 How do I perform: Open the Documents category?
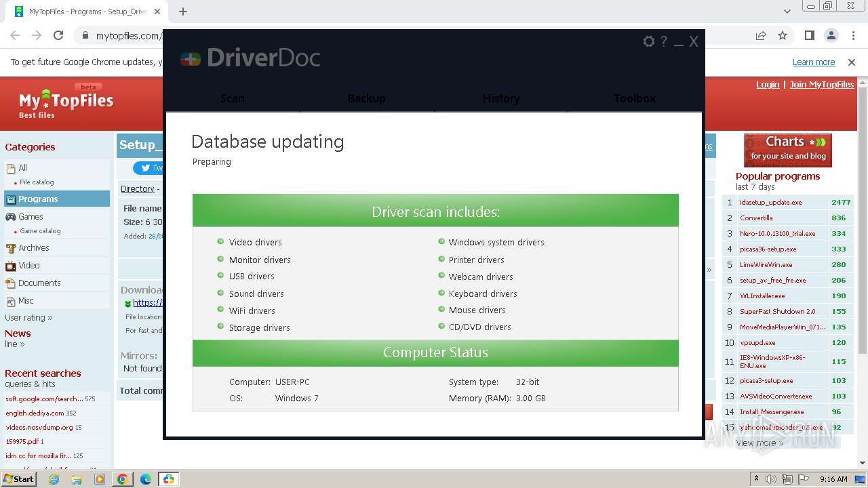(39, 283)
